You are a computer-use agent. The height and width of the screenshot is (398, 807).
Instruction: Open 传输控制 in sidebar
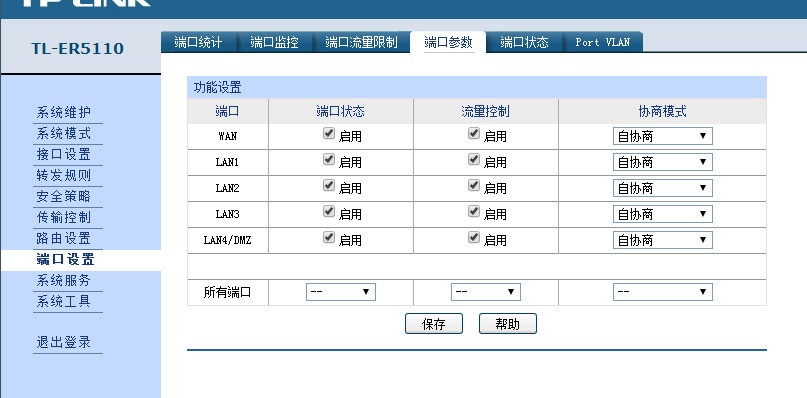(x=64, y=218)
